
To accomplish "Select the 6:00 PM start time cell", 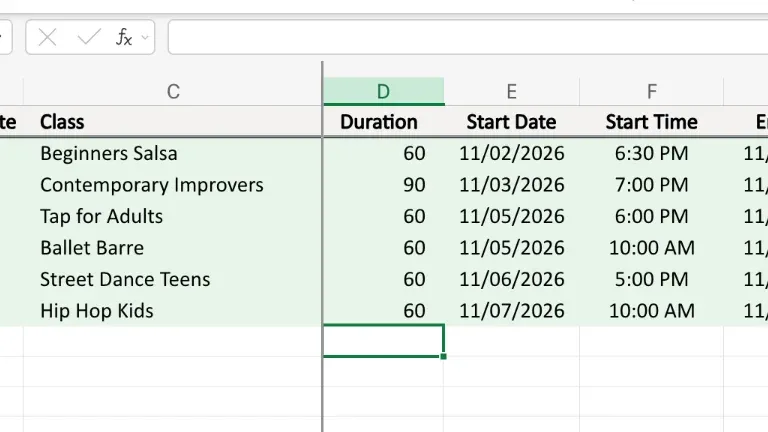I will click(x=651, y=216).
